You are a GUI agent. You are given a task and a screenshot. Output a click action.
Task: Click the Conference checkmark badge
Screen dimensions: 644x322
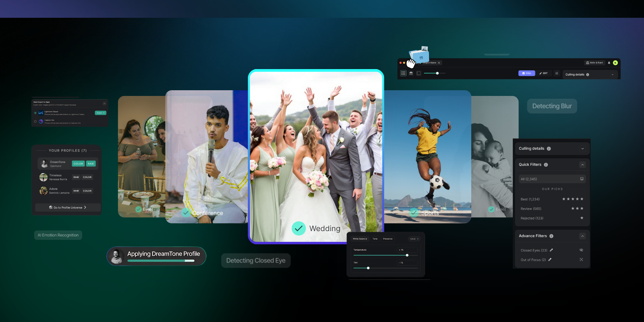(x=186, y=213)
